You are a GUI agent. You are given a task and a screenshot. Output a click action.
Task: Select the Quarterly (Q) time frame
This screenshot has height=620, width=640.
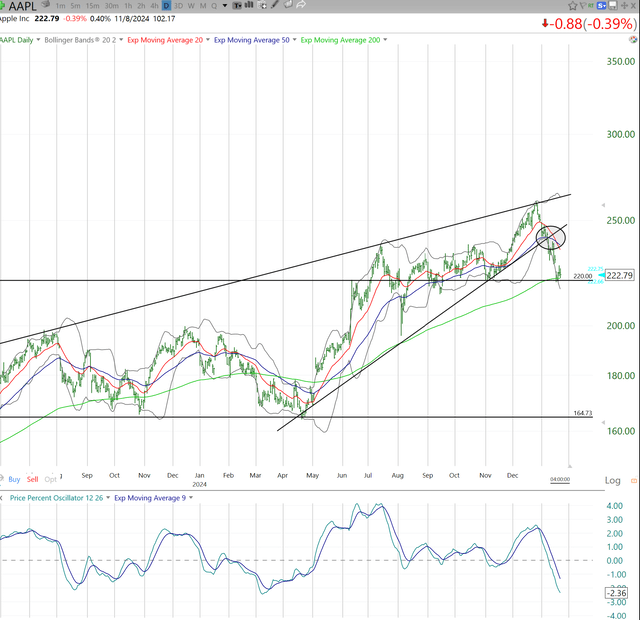coord(214,6)
